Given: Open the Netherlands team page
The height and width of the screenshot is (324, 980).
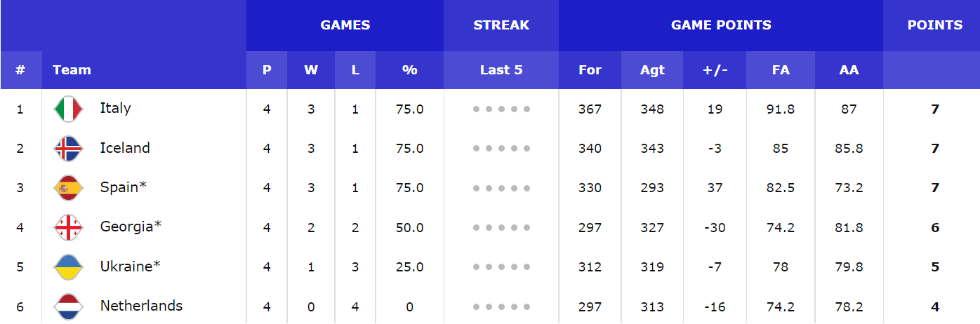Looking at the screenshot, I should pos(141,306).
